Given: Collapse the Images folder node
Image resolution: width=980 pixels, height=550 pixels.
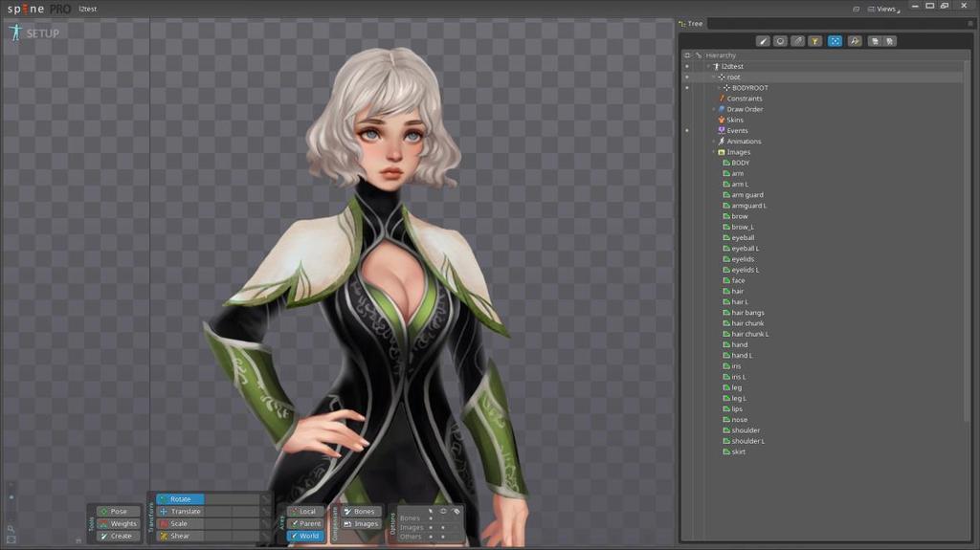Looking at the screenshot, I should tap(714, 152).
